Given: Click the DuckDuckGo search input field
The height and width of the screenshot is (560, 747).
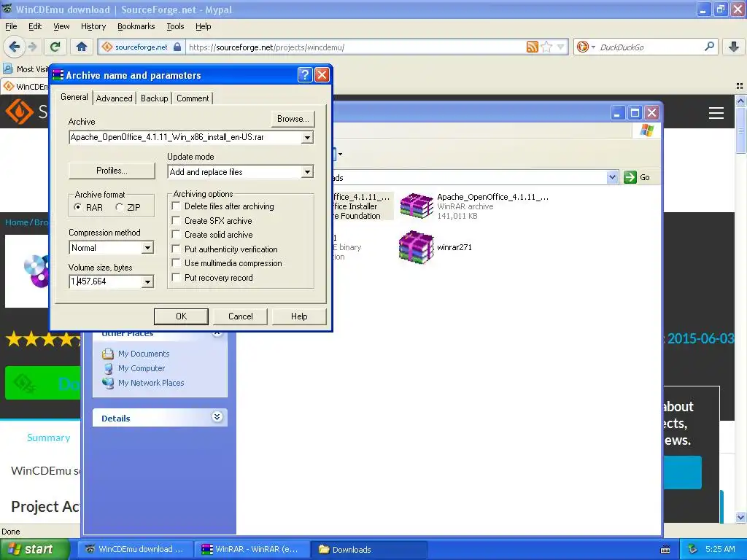Looking at the screenshot, I should pyautogui.click(x=650, y=47).
